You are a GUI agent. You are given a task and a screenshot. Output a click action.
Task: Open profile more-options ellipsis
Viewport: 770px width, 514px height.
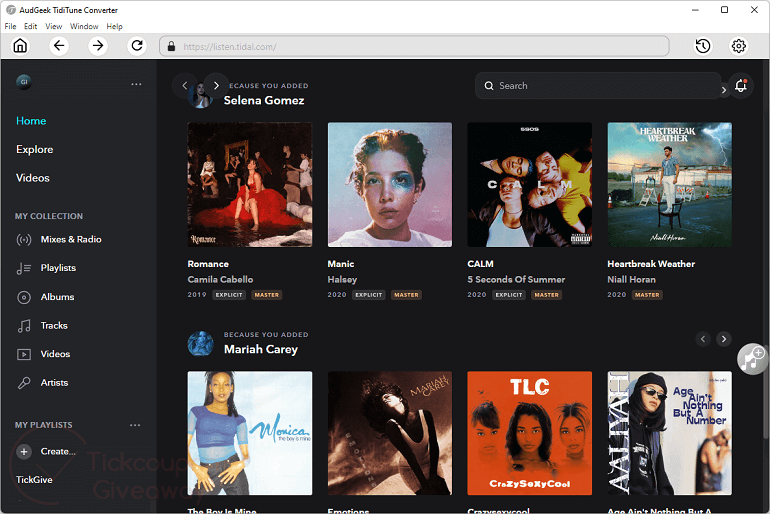[136, 84]
